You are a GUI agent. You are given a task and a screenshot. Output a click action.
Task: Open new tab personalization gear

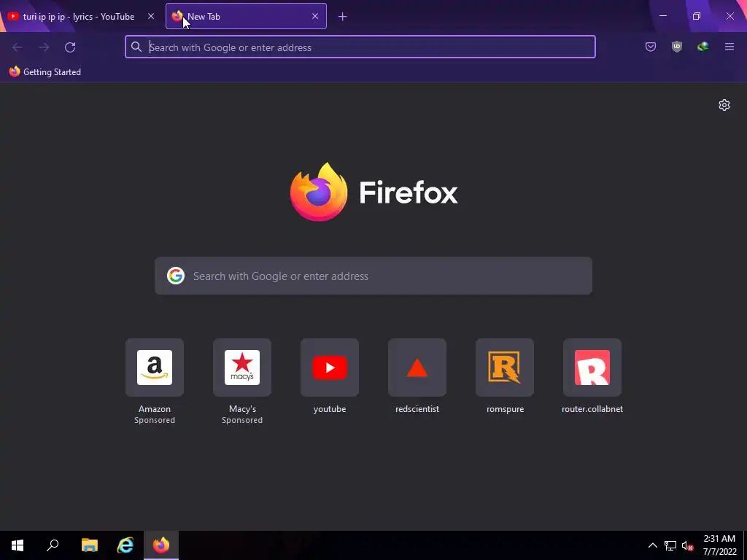(724, 105)
